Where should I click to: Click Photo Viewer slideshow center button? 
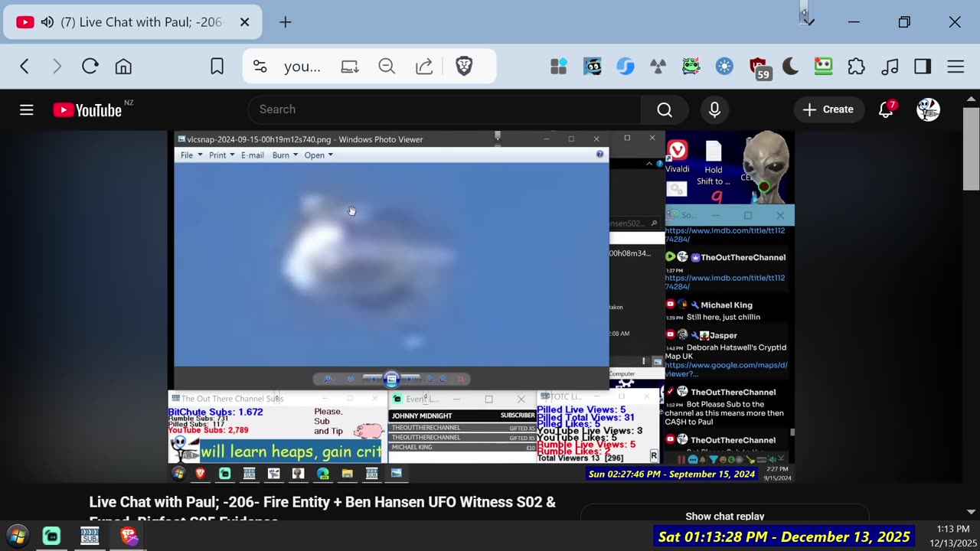click(391, 379)
